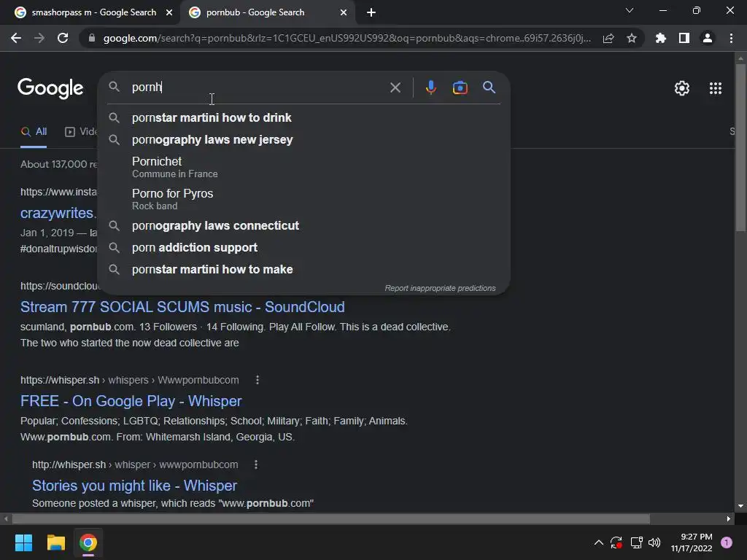Open File Explorer from taskbar
Screen dimensions: 747x560
coord(55,542)
